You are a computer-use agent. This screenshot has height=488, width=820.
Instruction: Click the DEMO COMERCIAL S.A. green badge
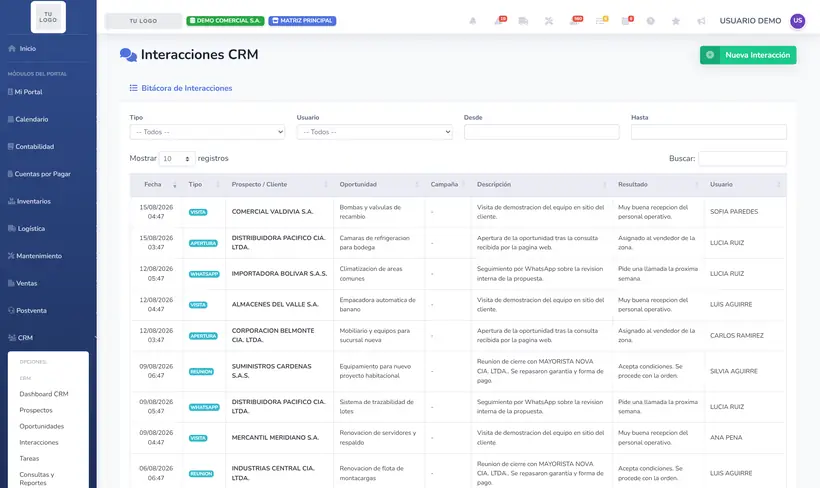(225, 21)
